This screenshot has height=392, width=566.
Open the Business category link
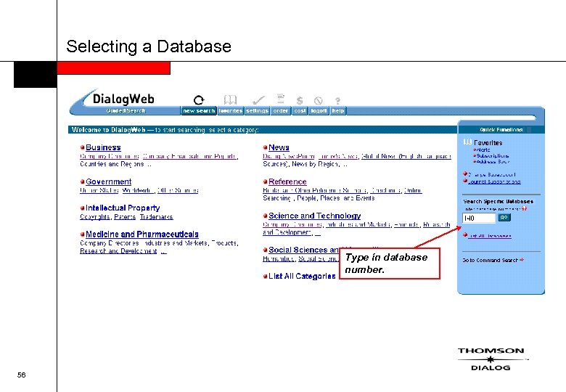pyautogui.click(x=103, y=147)
